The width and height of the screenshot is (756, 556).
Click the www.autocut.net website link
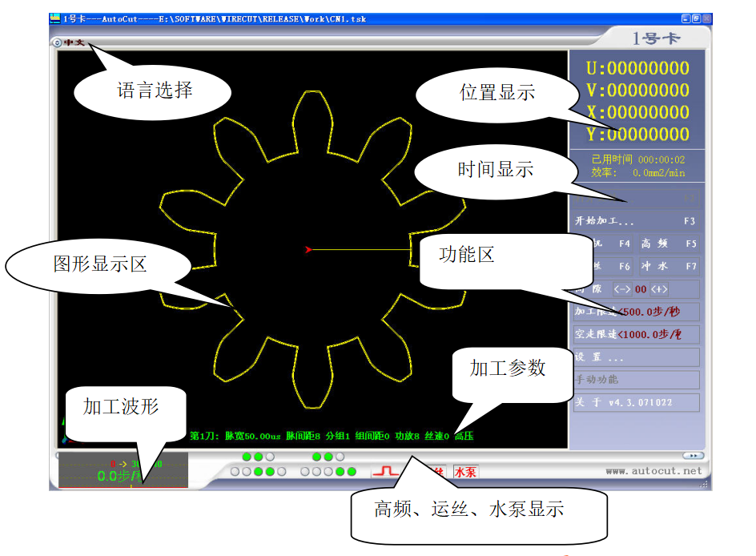(x=653, y=471)
